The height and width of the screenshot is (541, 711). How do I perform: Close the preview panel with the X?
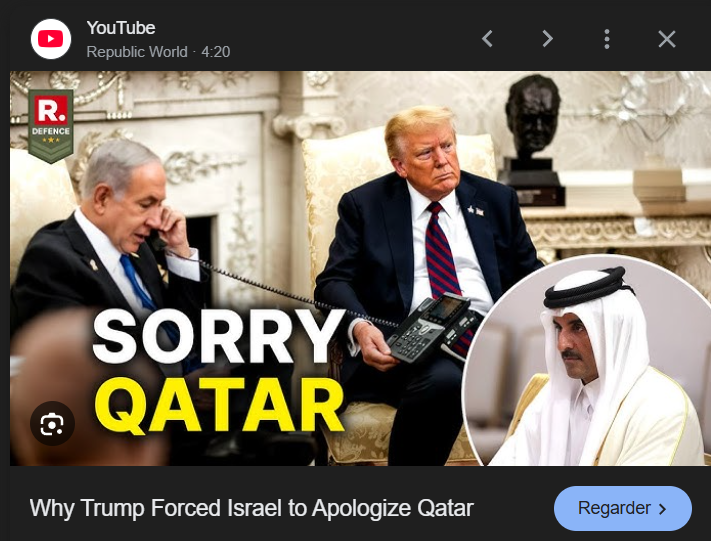click(x=667, y=39)
